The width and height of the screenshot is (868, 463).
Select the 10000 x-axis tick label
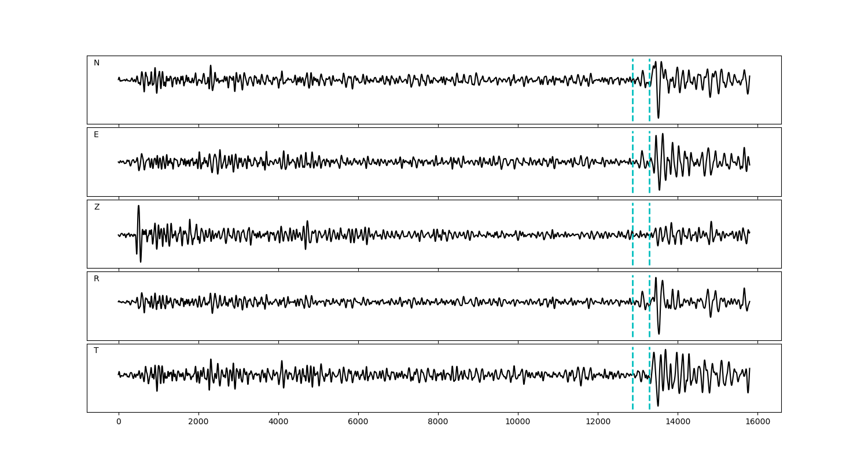518,422
